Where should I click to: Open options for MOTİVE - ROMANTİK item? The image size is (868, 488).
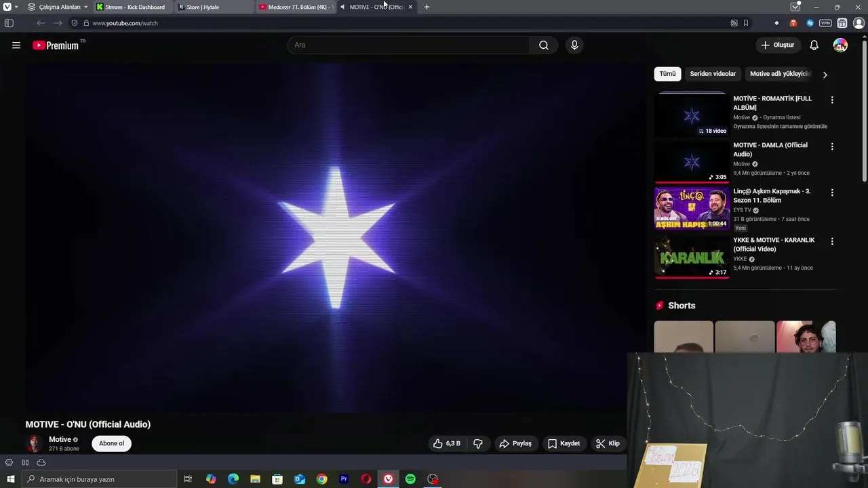[832, 100]
